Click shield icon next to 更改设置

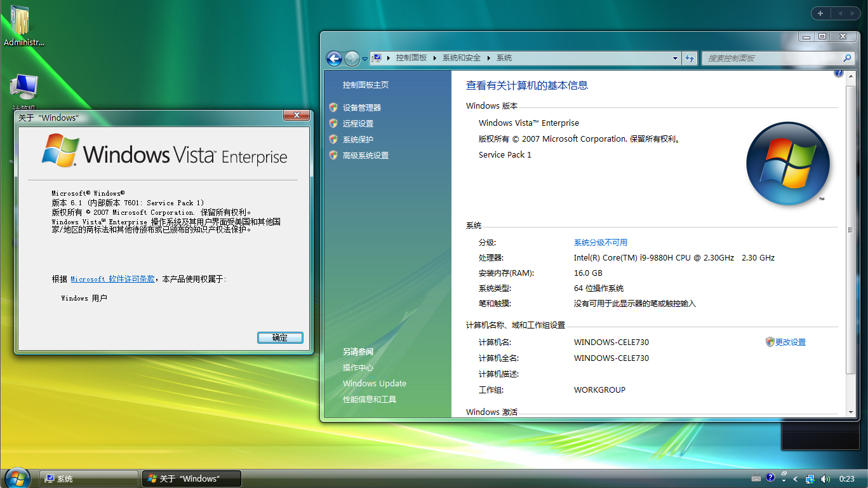click(770, 342)
